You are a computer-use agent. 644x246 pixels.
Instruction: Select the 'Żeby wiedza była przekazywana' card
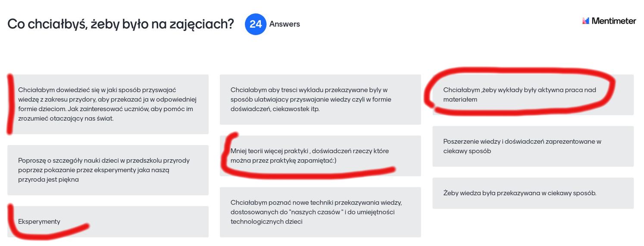[x=533, y=193]
